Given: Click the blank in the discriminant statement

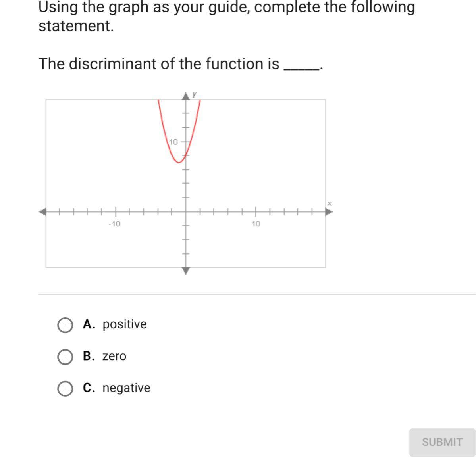Looking at the screenshot, I should (302, 67).
